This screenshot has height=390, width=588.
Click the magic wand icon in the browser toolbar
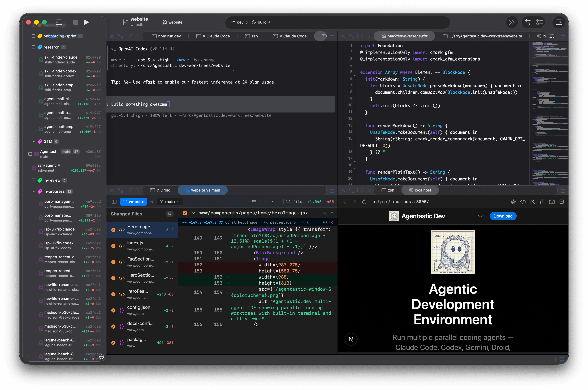(533, 202)
